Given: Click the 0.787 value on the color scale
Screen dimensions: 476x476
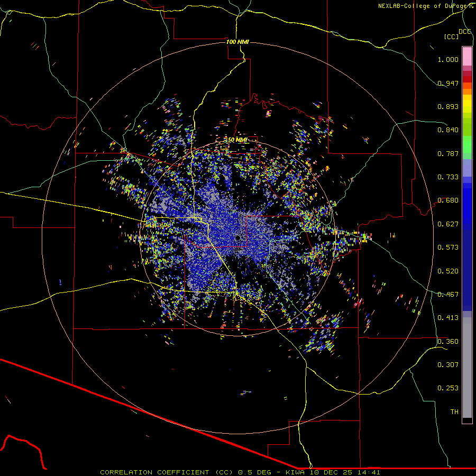Looking at the screenshot, I should (x=448, y=153).
